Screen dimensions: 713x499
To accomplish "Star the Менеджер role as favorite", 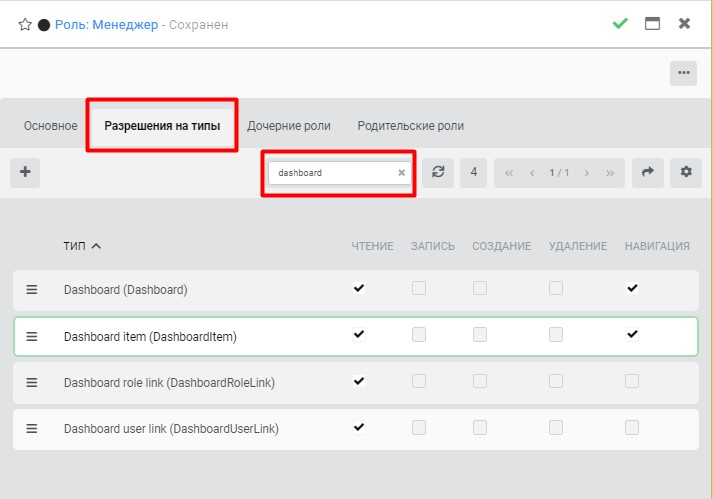I will pyautogui.click(x=25, y=24).
